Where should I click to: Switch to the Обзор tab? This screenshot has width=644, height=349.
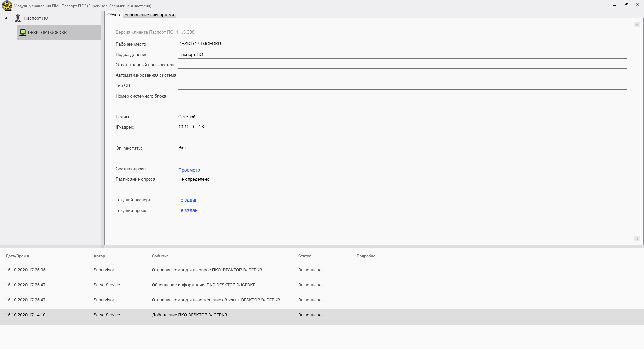tap(113, 15)
